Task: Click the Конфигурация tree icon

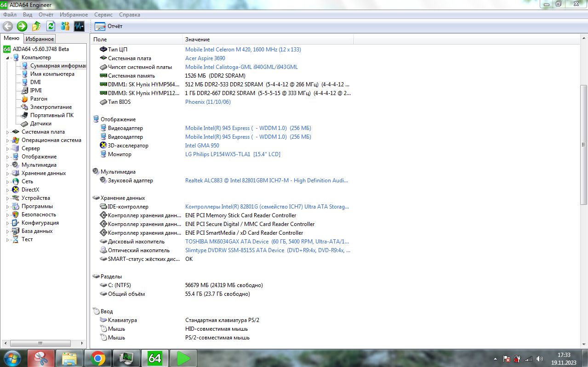Action: pyautogui.click(x=16, y=223)
